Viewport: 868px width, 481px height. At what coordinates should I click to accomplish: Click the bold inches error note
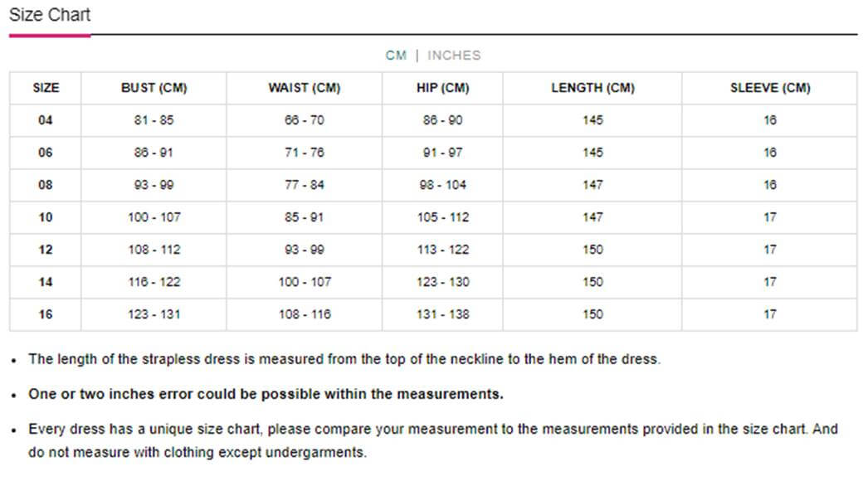click(x=266, y=394)
